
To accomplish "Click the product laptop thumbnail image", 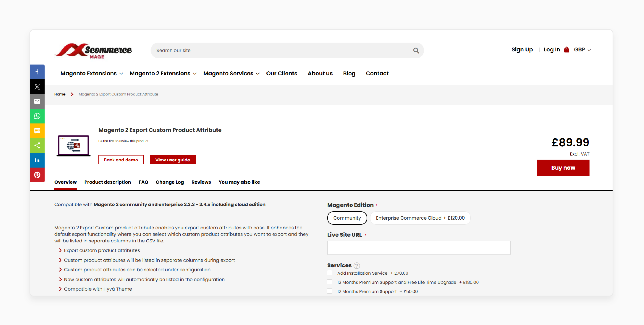I will [x=73, y=146].
